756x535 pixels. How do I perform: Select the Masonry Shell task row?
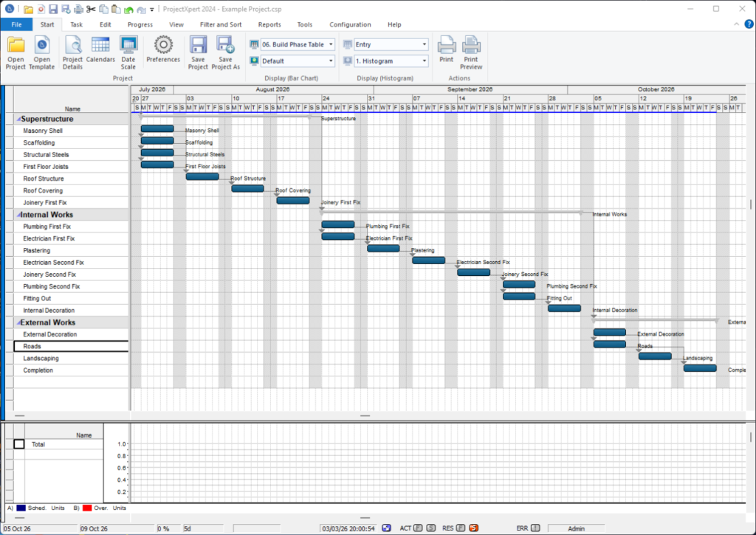tap(72, 131)
